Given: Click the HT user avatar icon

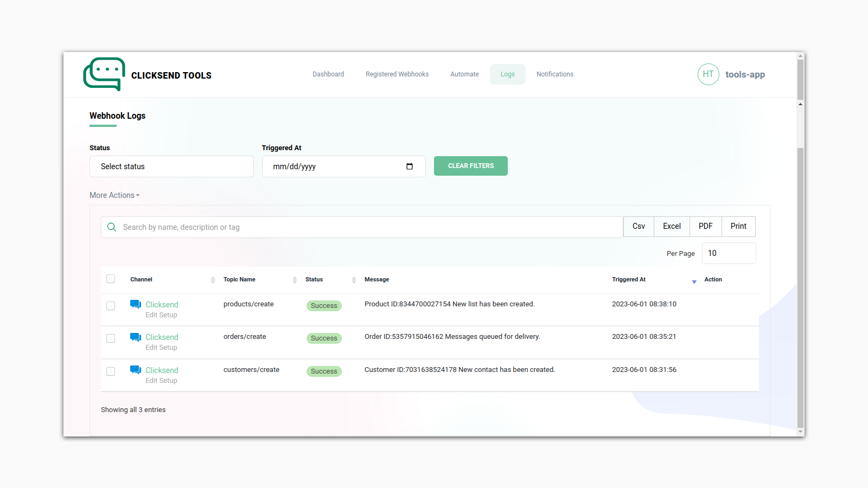Looking at the screenshot, I should click(x=708, y=74).
